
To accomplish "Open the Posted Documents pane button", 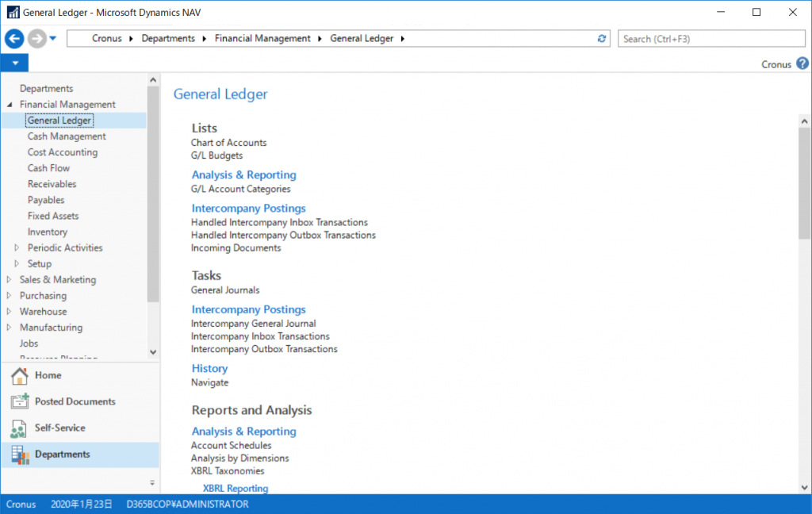I will click(x=80, y=401).
